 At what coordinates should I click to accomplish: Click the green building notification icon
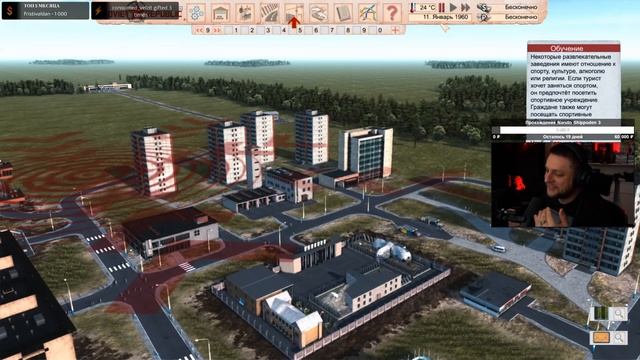[x=601, y=313]
